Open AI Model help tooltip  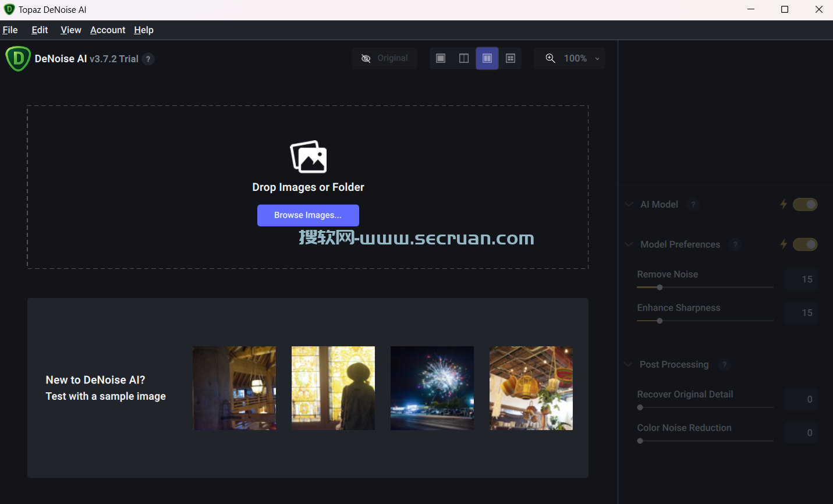(x=693, y=204)
